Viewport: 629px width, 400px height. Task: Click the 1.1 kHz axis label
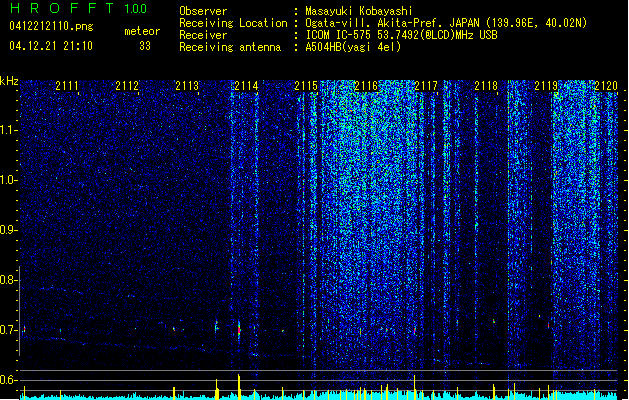pyautogui.click(x=8, y=130)
